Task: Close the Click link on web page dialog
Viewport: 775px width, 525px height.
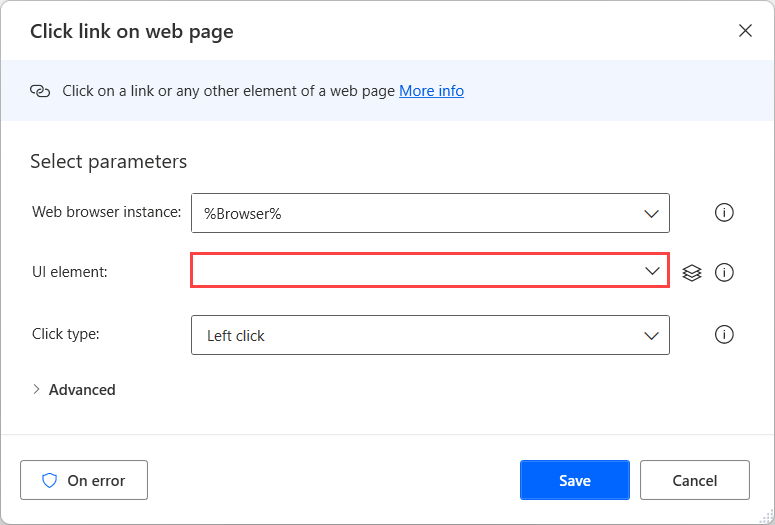Action: [x=745, y=31]
